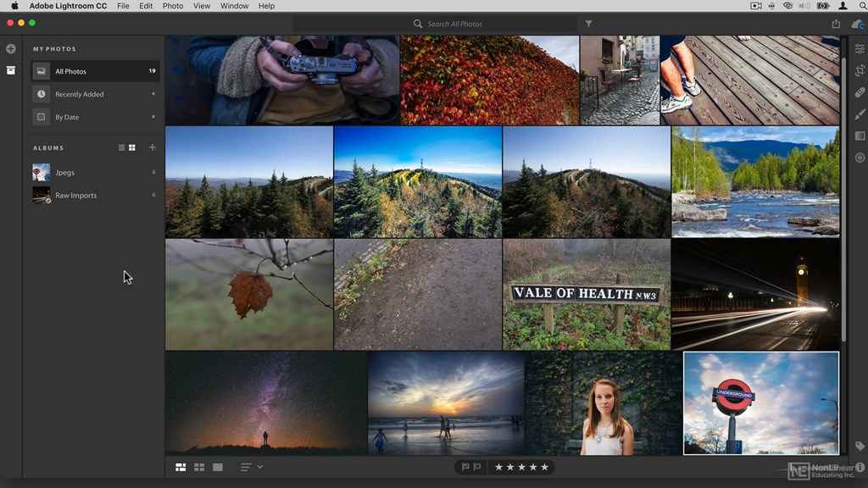Image resolution: width=868 pixels, height=488 pixels.
Task: Toggle the Pick flag on photo
Action: tap(465, 467)
